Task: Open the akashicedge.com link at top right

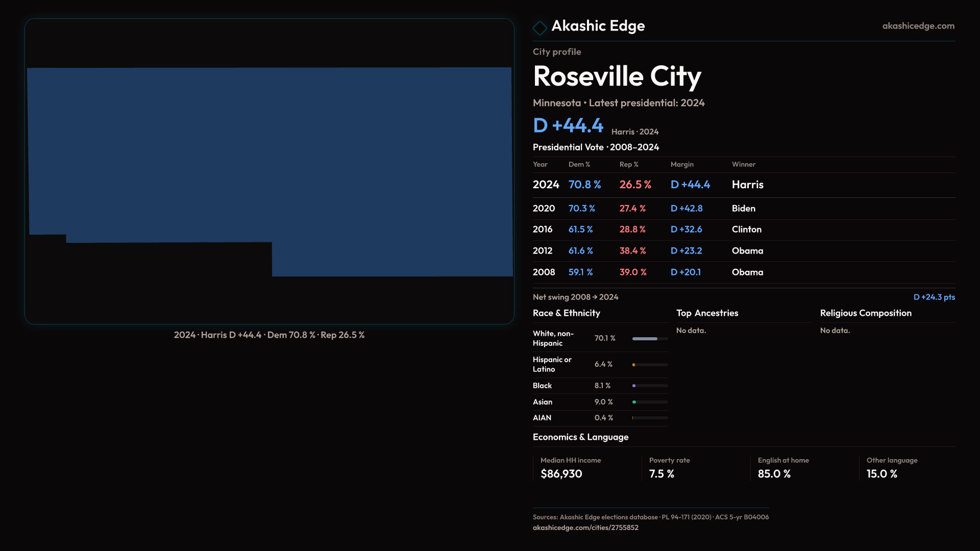Action: point(918,26)
